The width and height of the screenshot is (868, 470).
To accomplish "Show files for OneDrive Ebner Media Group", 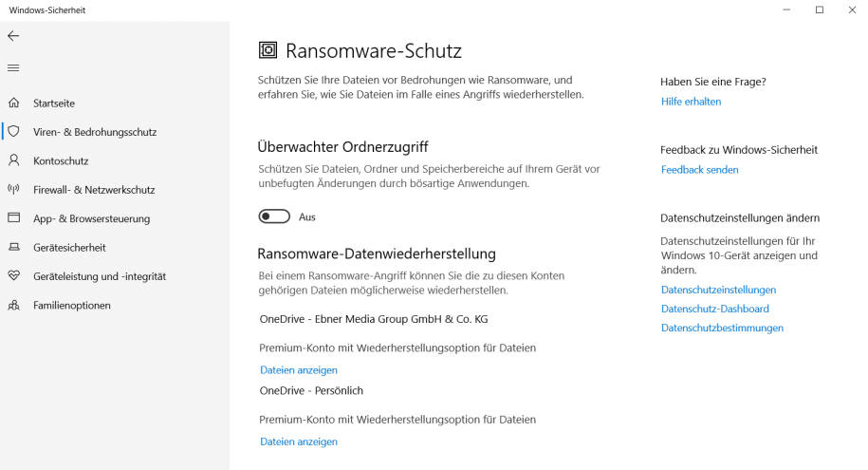I will pos(299,370).
